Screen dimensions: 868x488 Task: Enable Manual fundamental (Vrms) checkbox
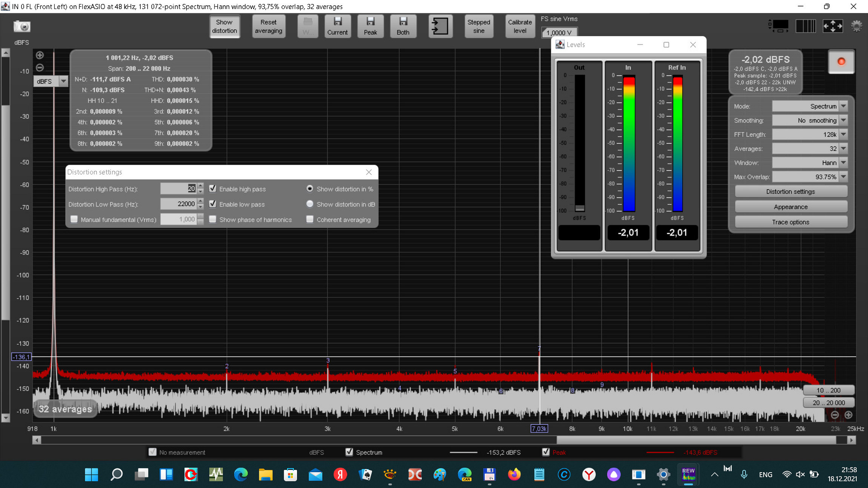74,219
